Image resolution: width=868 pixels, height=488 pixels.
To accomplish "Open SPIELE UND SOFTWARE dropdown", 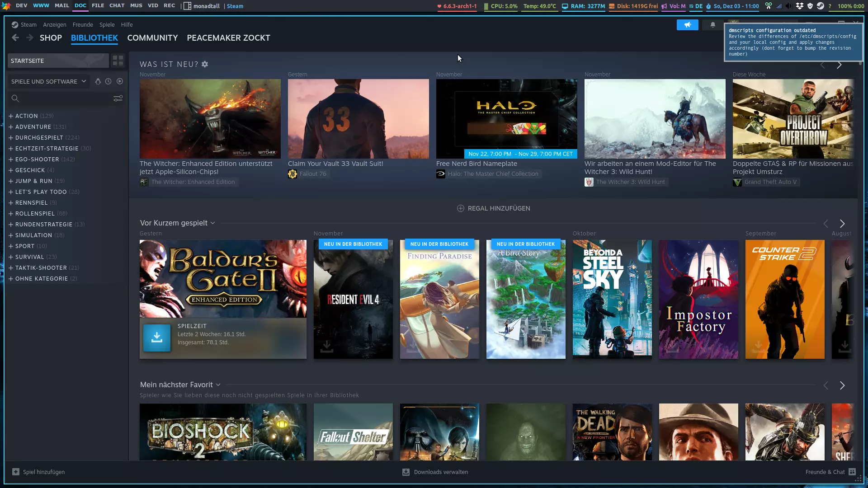I will (48, 81).
